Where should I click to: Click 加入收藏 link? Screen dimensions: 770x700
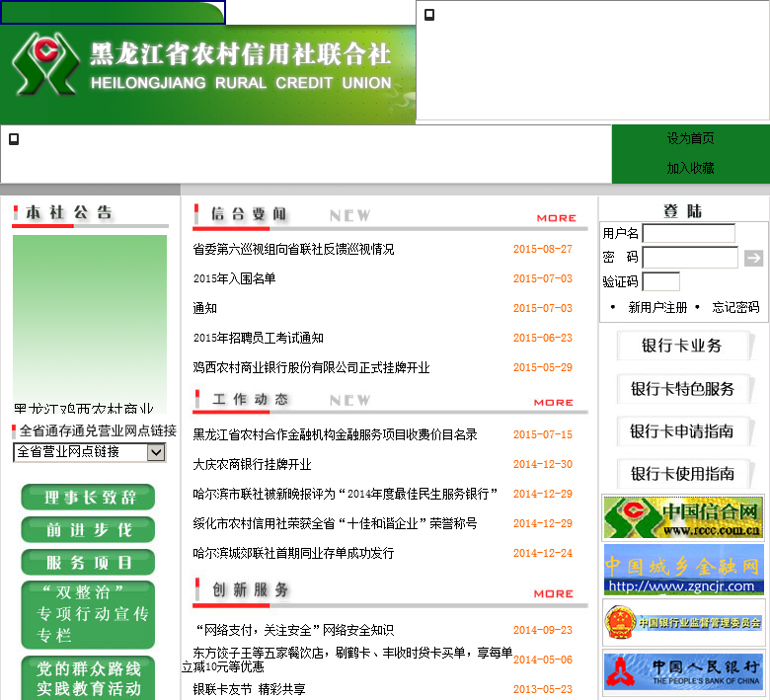coord(690,168)
